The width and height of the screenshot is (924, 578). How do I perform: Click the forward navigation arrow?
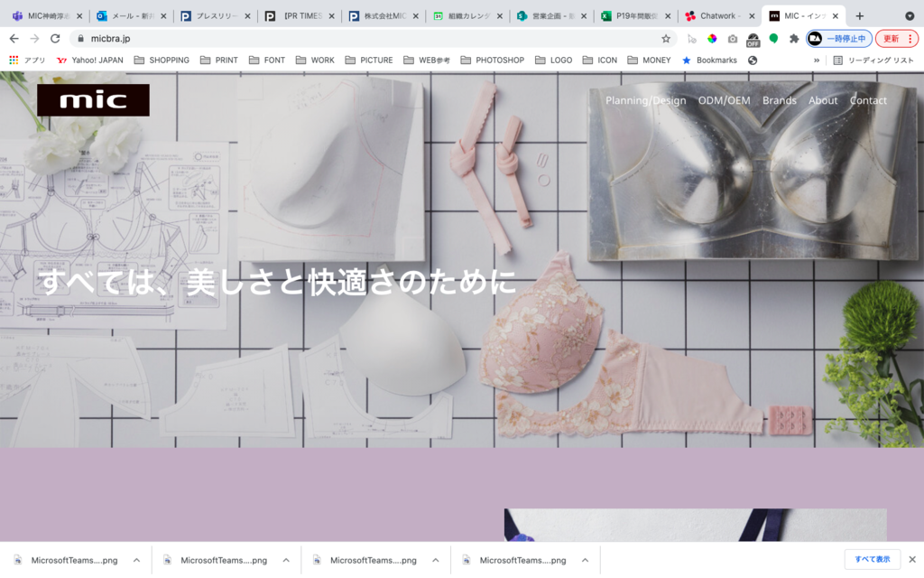[x=35, y=38]
